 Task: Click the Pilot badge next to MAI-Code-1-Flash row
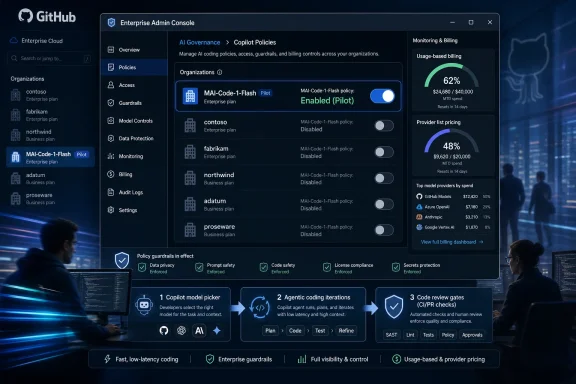point(265,93)
